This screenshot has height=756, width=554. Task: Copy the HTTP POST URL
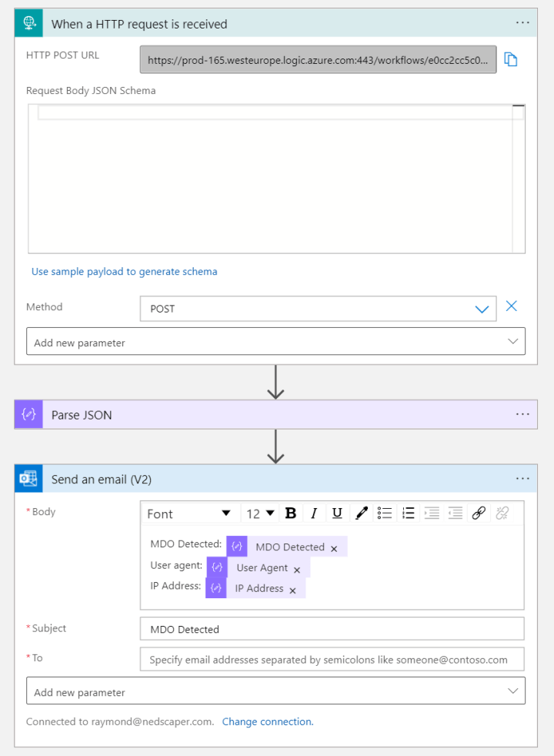pos(510,59)
